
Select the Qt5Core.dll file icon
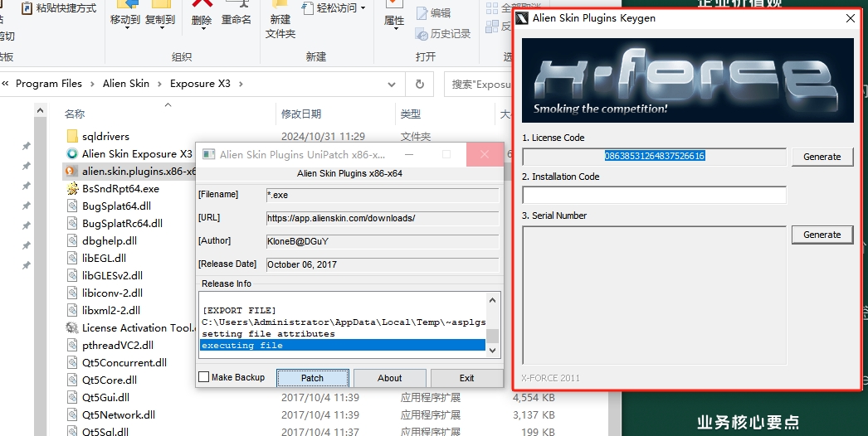coord(72,380)
